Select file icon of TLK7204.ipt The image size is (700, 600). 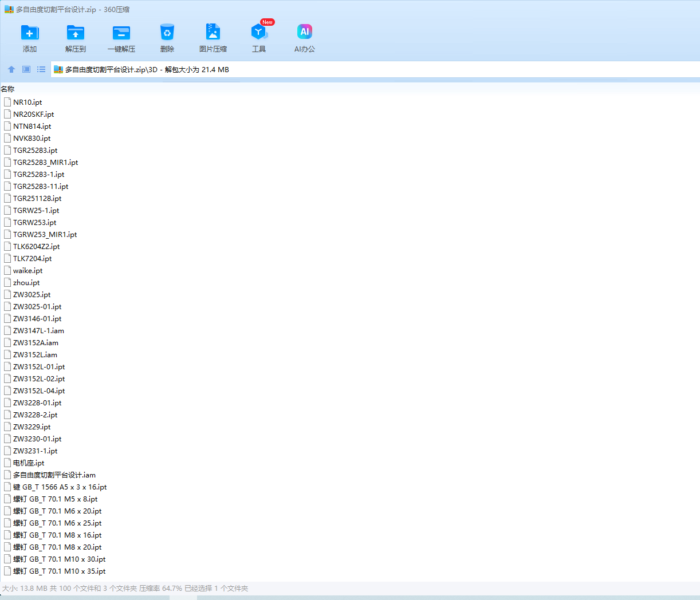(x=7, y=258)
